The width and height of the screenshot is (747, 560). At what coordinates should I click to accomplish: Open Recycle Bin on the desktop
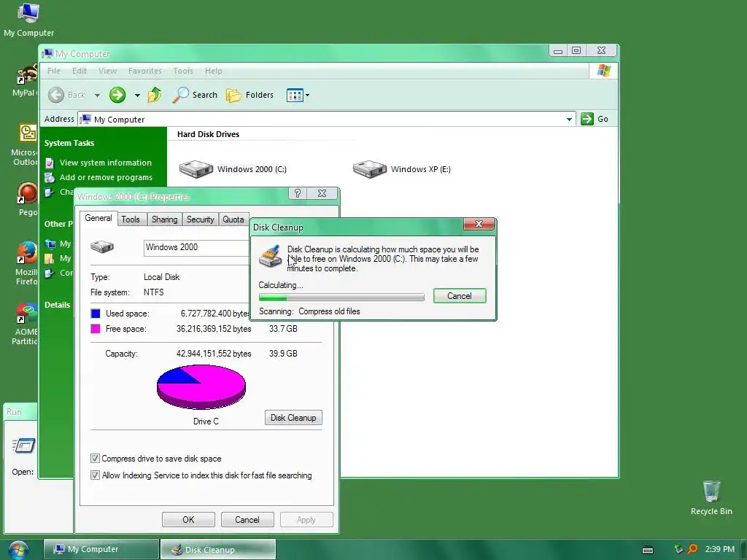[x=711, y=497]
